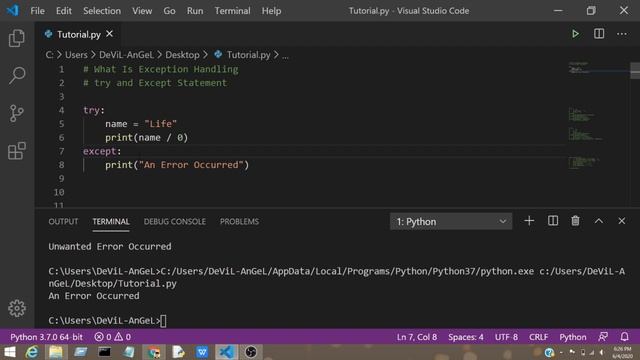Open errors and warnings count in status bar
The width and height of the screenshot is (640, 360).
point(113,337)
